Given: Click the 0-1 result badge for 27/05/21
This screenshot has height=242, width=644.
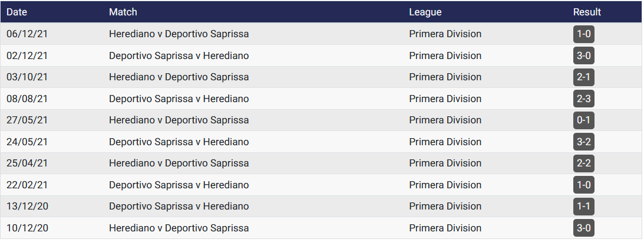Looking at the screenshot, I should [x=583, y=120].
